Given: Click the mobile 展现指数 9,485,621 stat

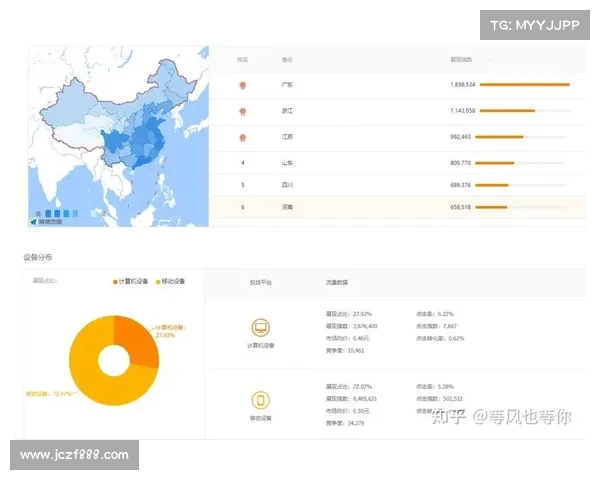Looking at the screenshot, I should [351, 399].
